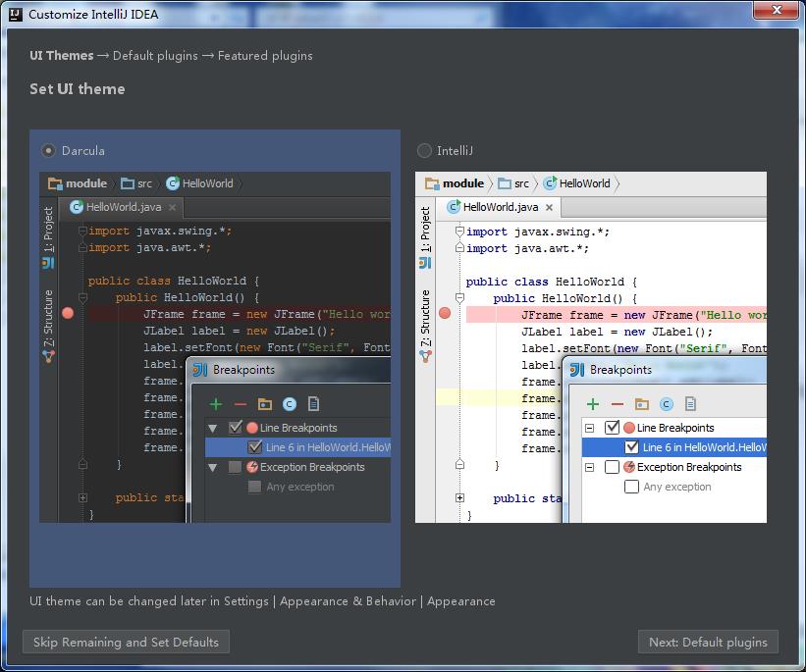Click document icon in Darcula Breakpoints toolbar
806x672 pixels.
click(313, 404)
